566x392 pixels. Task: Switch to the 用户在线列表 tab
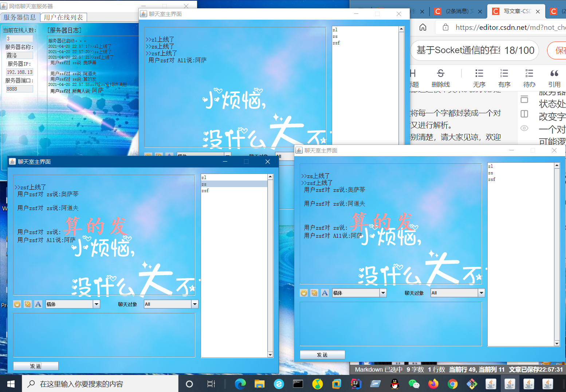click(x=63, y=17)
